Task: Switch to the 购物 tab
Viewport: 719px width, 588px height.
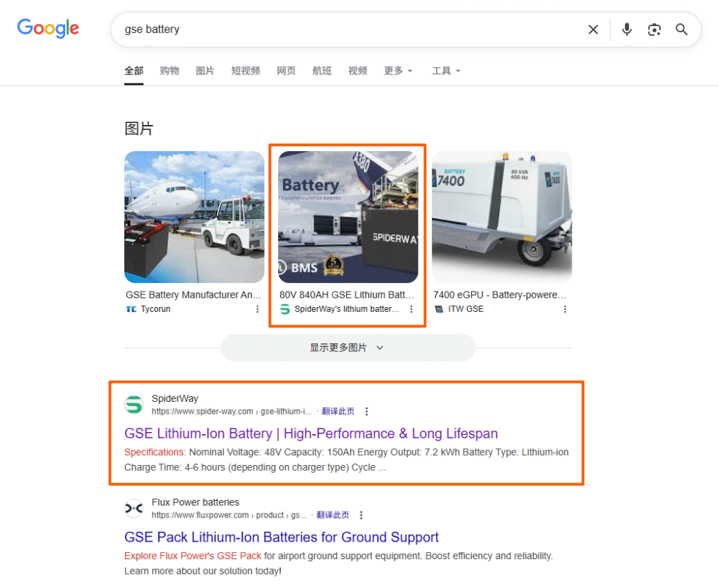Action: 169,71
